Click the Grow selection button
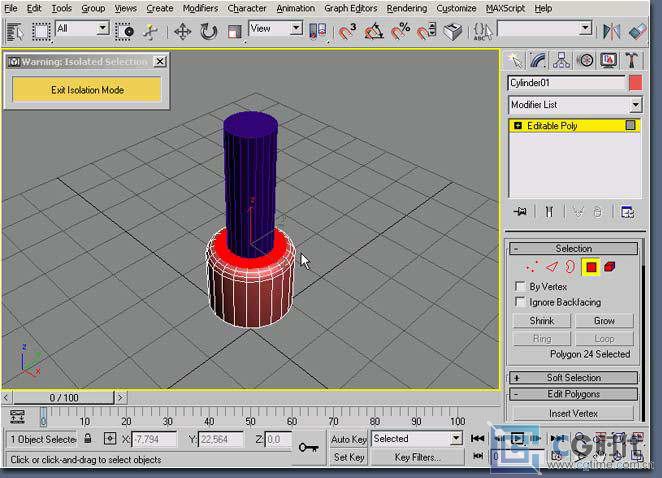Viewport: 662px width, 478px height. tap(604, 321)
